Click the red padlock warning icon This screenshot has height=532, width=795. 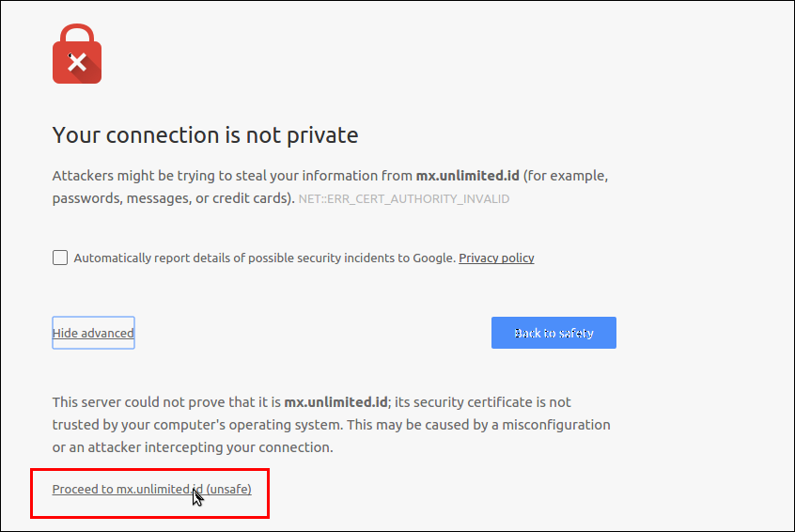point(77,54)
